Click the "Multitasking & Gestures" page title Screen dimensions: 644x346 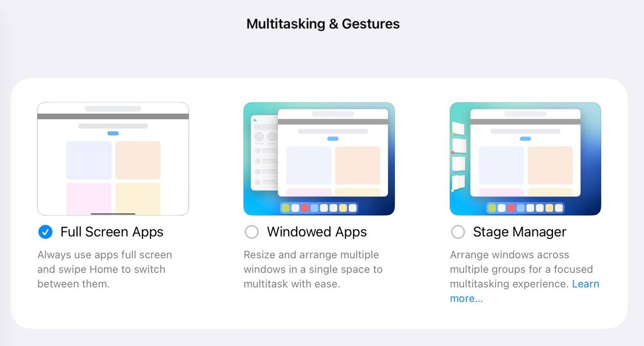pos(323,24)
